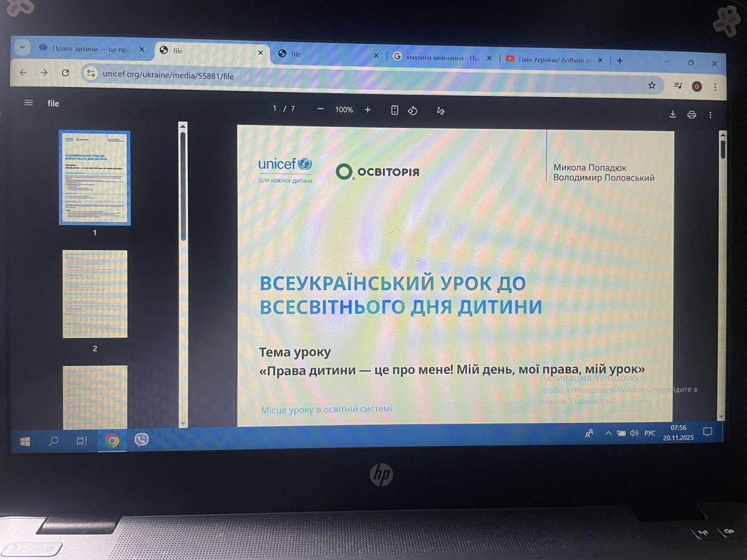Select page 2 thumbnail

tap(95, 294)
